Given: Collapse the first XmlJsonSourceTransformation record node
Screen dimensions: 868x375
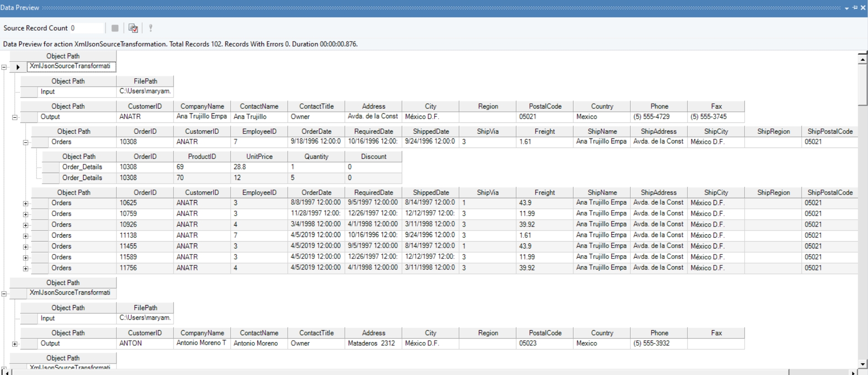Looking at the screenshot, I should (x=4, y=67).
